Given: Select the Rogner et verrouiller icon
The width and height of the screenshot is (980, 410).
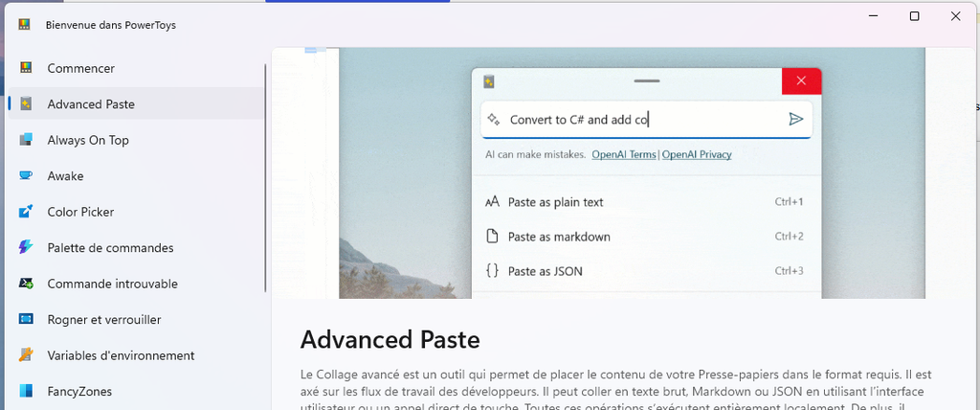Looking at the screenshot, I should tap(26, 319).
